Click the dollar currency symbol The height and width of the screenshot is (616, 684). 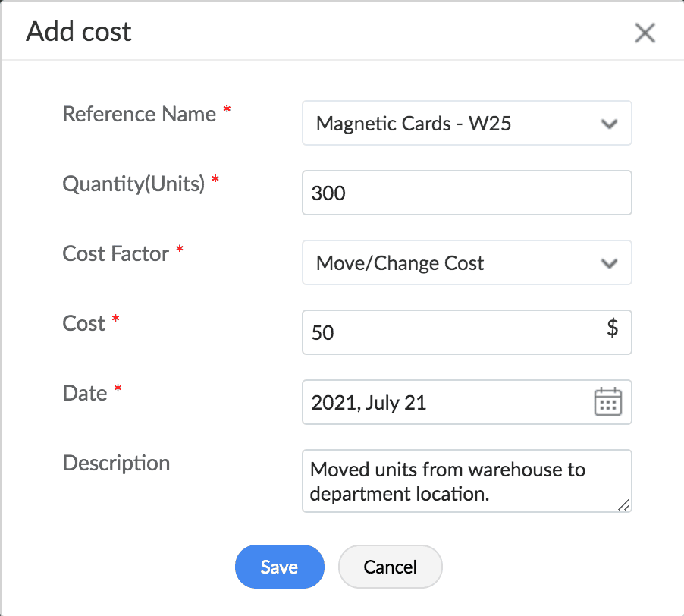pos(613,328)
